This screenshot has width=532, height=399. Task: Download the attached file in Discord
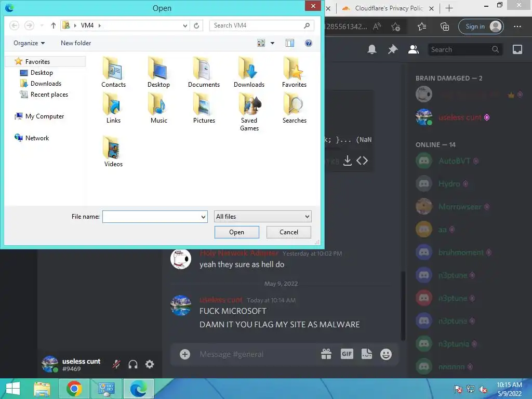348,161
